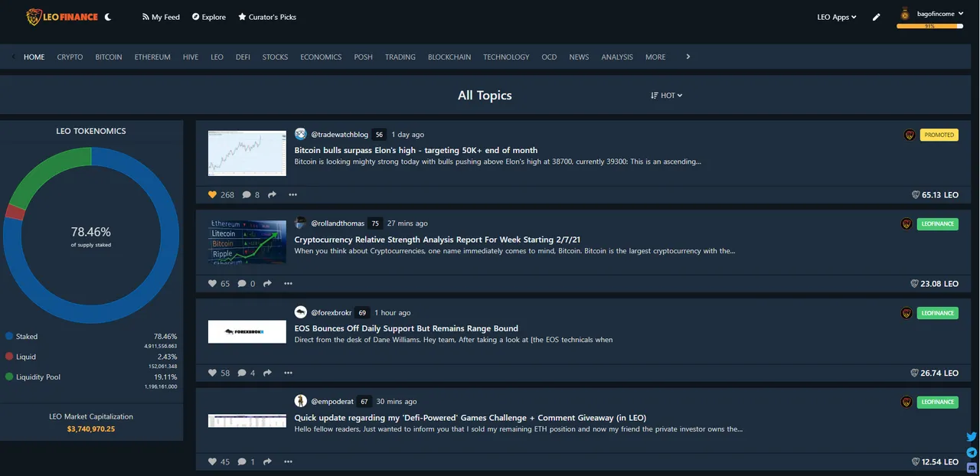Open more options on EOS Bounces post
Image resolution: width=980 pixels, height=476 pixels.
(x=288, y=373)
